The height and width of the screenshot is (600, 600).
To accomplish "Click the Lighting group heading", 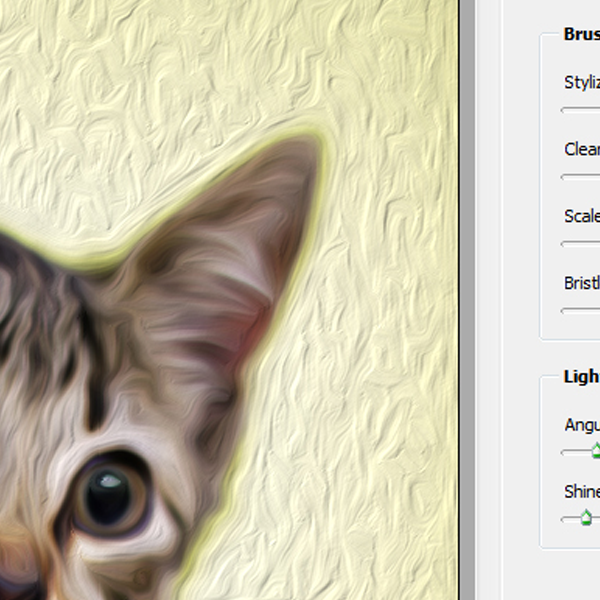I will click(x=582, y=377).
